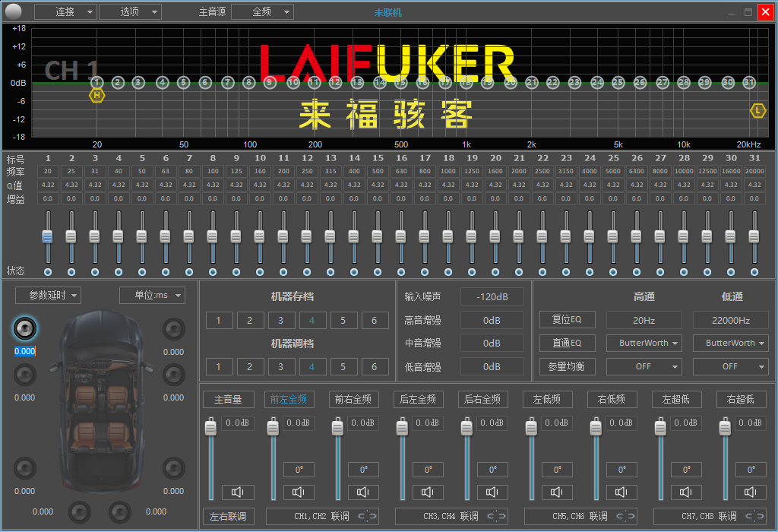Click the round logo button at top-left
Viewport: 778px width, 532px height.
coord(14,11)
